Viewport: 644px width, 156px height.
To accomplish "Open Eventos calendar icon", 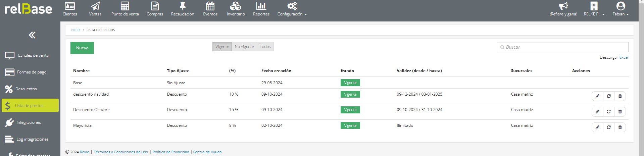I will point(210,6).
